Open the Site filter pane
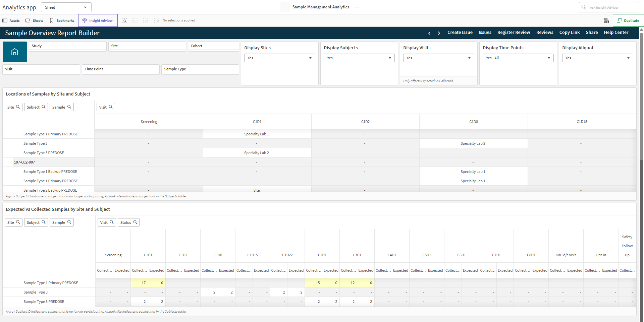 [x=147, y=46]
